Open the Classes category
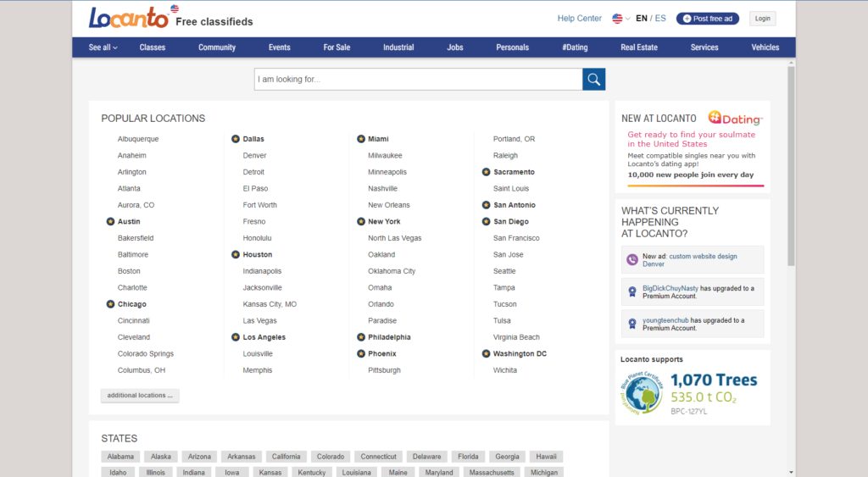 pos(153,47)
